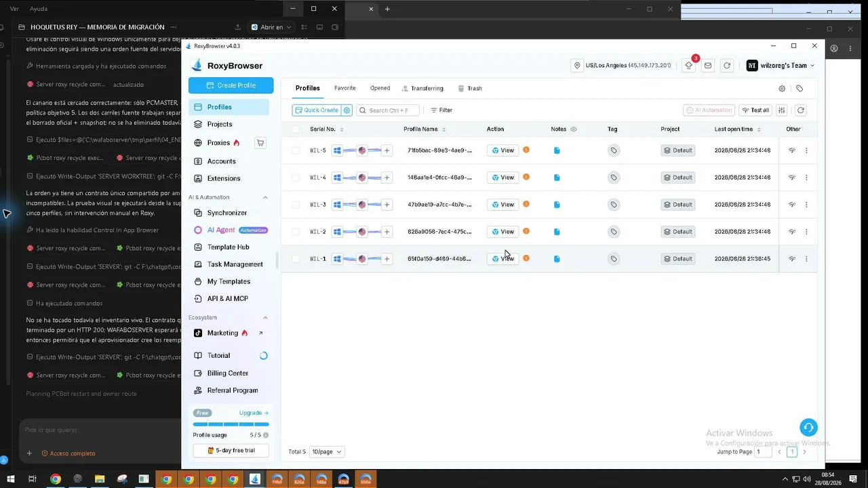The image size is (868, 488).
Task: Click the profile usage info icon
Action: tap(266, 435)
